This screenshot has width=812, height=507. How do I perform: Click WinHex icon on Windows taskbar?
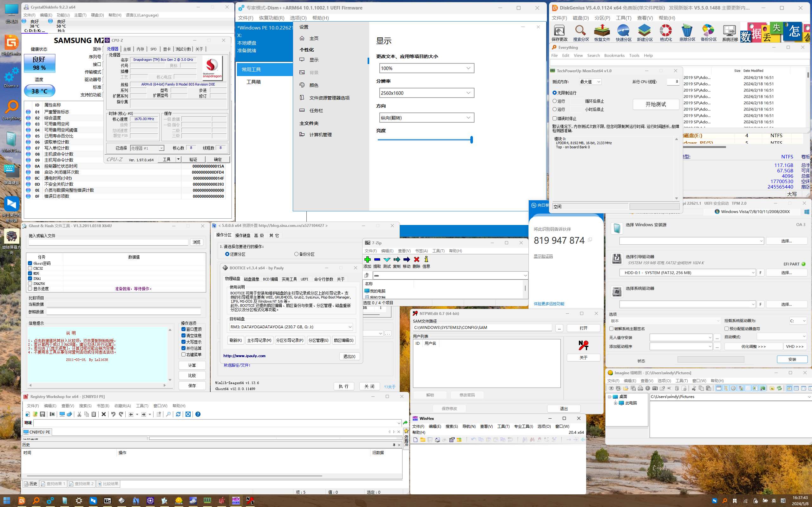tap(236, 501)
